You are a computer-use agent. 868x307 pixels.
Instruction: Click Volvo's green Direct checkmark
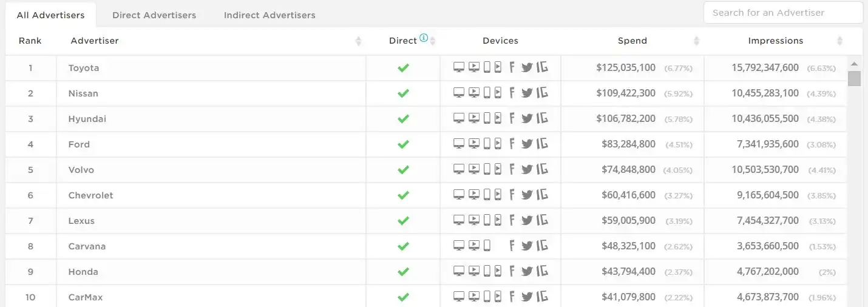click(403, 170)
